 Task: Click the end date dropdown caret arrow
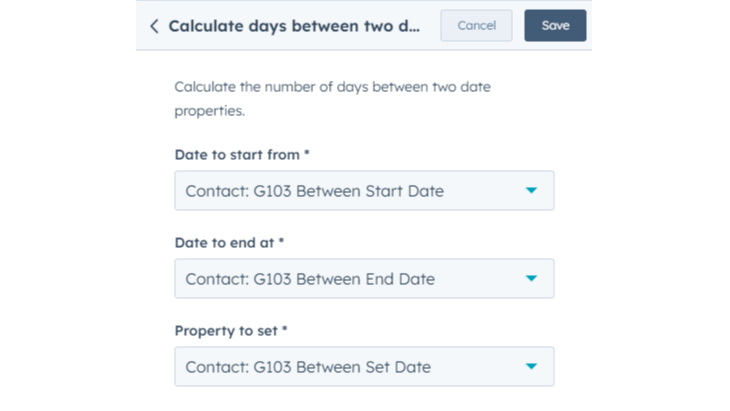click(x=531, y=279)
